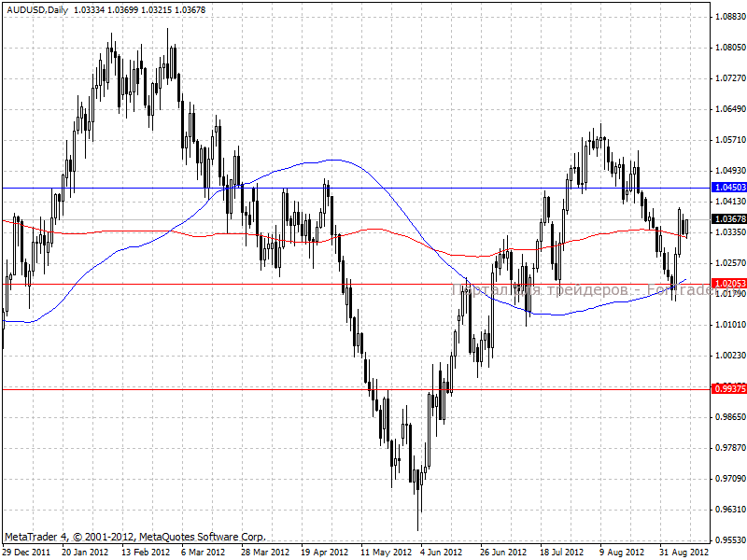The height and width of the screenshot is (560, 747).
Task: Click the 1.06490 price scale value
Action: click(x=731, y=109)
